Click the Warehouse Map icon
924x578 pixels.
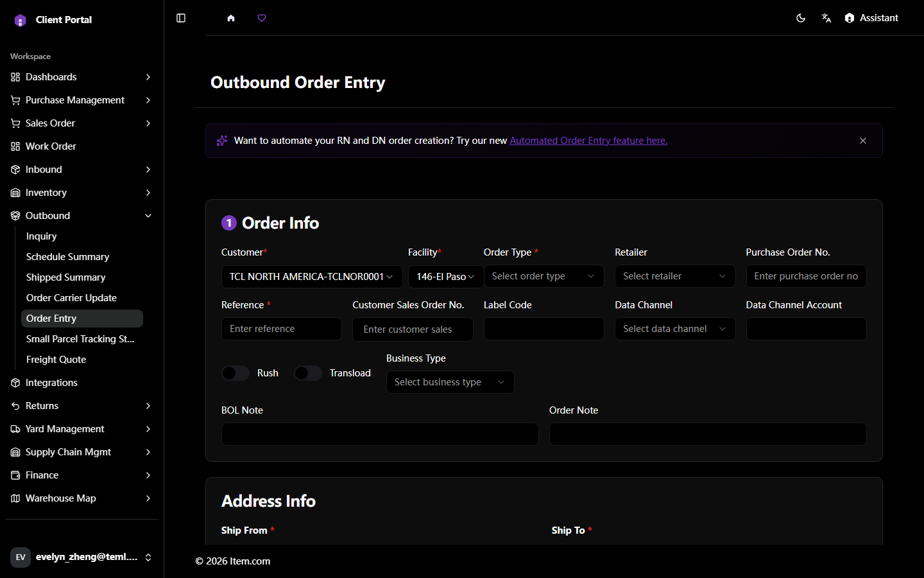[15, 498]
